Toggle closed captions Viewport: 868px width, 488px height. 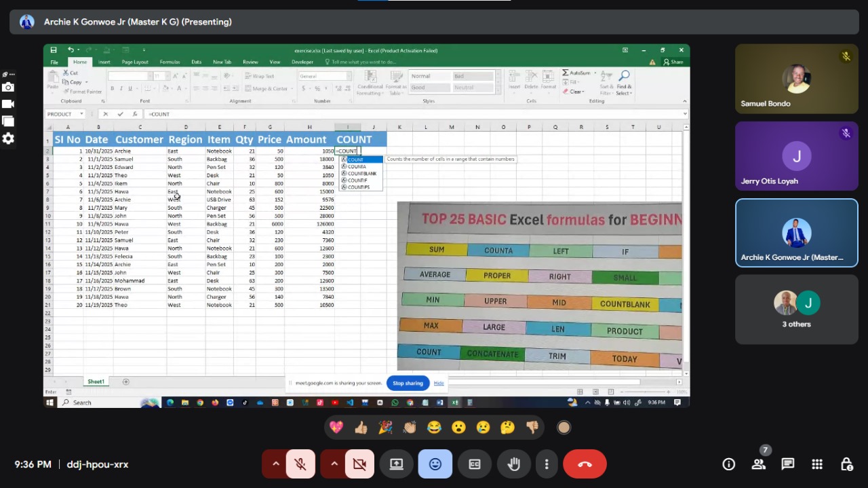click(475, 464)
